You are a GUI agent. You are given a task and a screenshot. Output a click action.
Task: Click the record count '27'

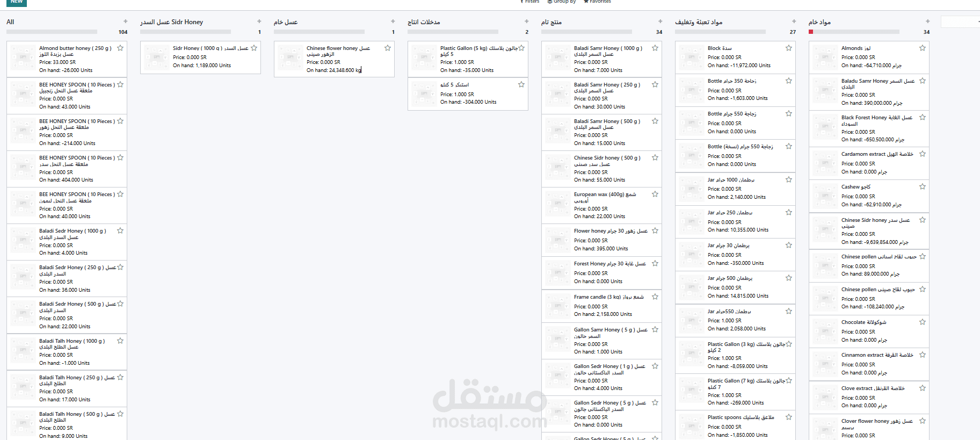click(793, 32)
